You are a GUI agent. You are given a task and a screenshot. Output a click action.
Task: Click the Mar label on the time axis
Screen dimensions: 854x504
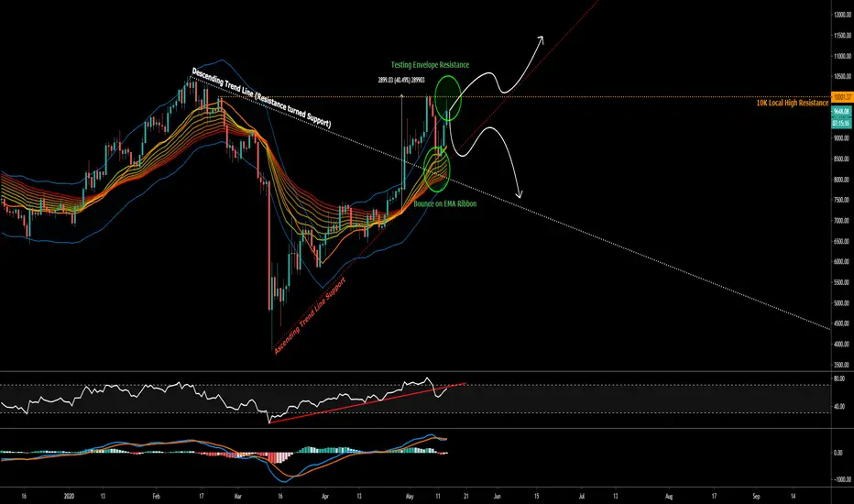pyautogui.click(x=237, y=497)
